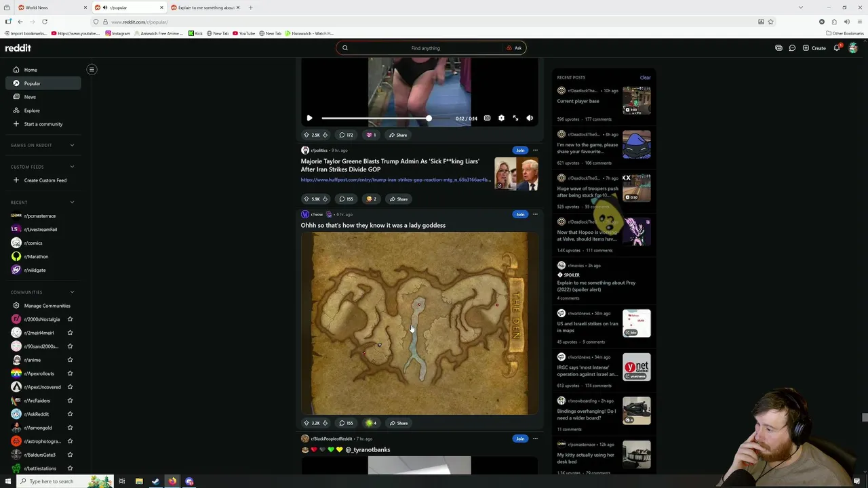Image resolution: width=868 pixels, height=488 pixels.
Task: Open notifications bell
Action: 837,48
